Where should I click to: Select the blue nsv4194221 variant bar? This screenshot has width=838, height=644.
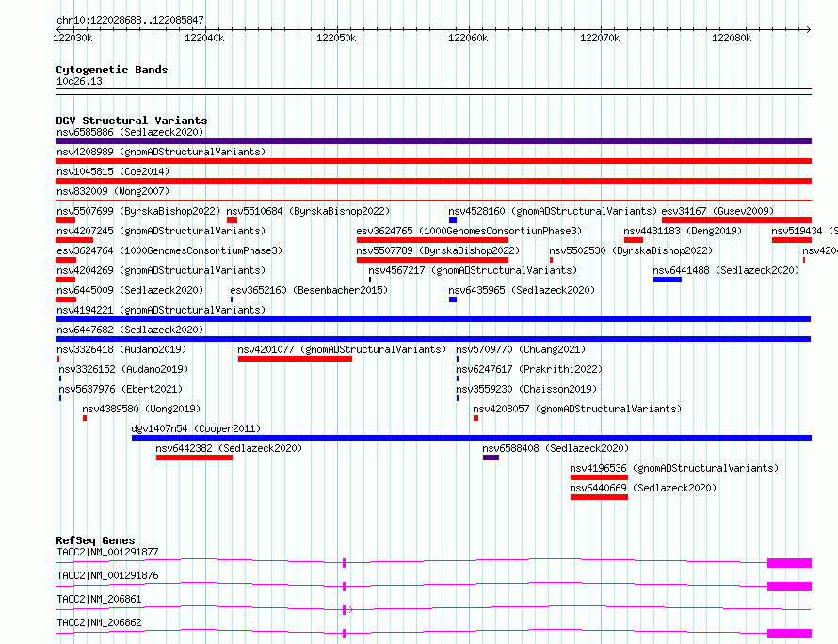[x=433, y=319]
